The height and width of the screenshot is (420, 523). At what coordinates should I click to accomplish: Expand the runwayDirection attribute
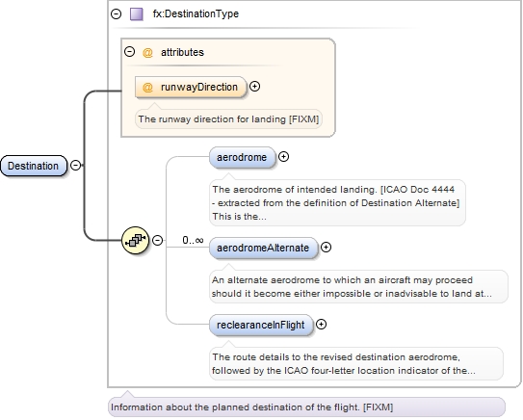[x=255, y=87]
